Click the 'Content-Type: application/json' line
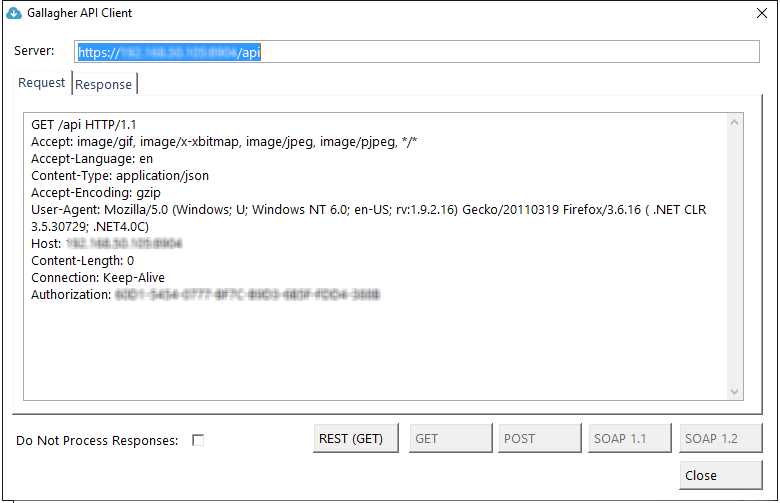This screenshot has height=503, width=780. point(120,176)
